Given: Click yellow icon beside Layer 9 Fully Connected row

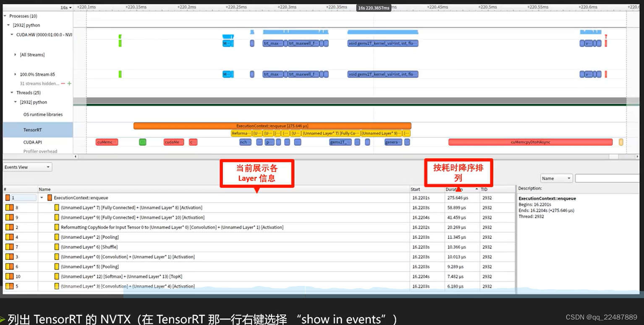Looking at the screenshot, I should pos(57,217).
